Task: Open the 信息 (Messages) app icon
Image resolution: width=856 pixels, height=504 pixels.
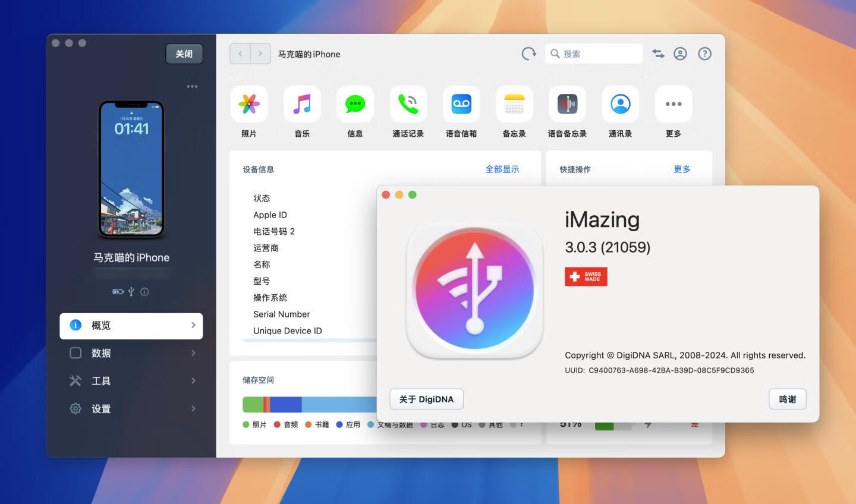Action: tap(355, 104)
